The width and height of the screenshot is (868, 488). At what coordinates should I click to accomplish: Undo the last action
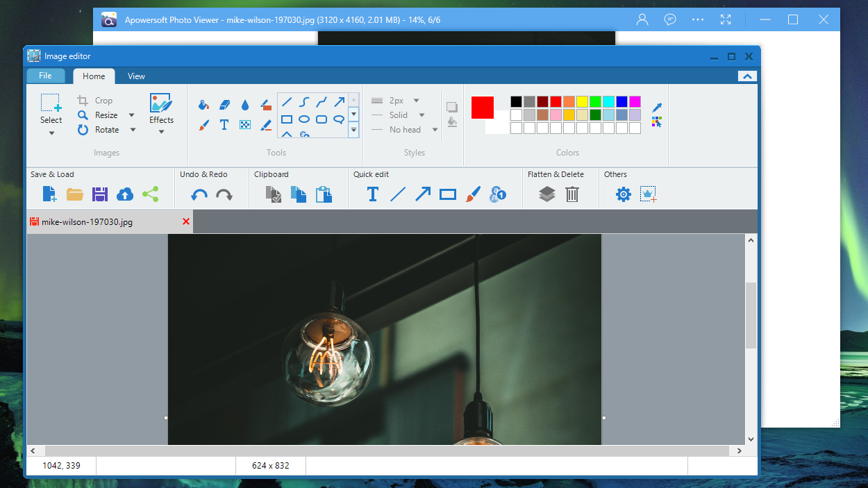point(199,195)
